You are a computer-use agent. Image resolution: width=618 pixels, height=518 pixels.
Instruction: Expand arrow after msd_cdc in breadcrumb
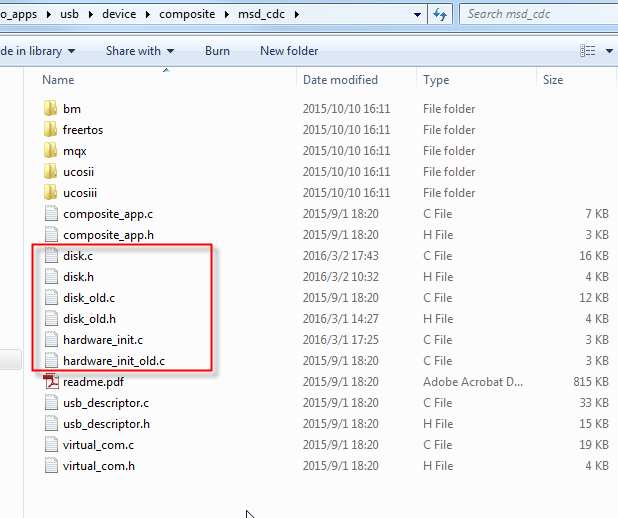(x=297, y=15)
